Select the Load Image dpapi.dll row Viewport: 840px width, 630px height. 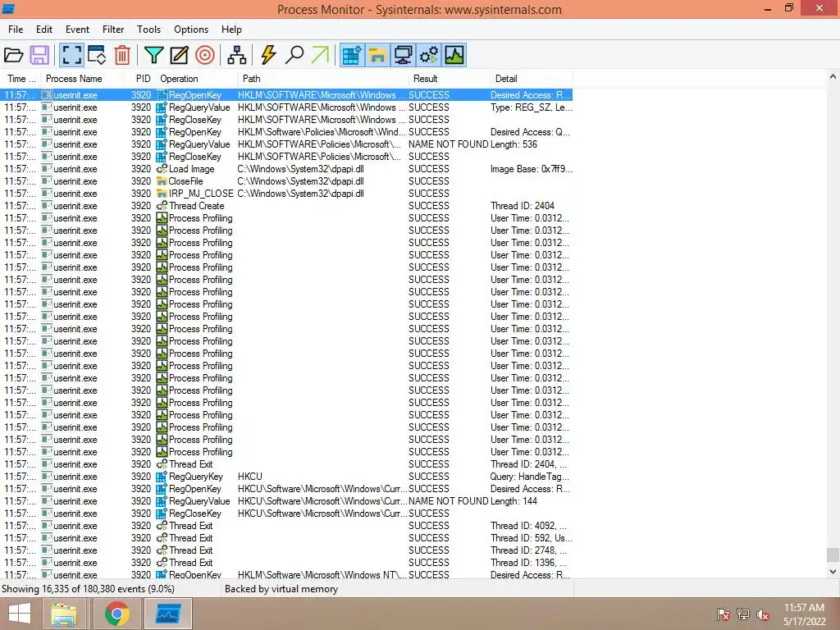286,169
